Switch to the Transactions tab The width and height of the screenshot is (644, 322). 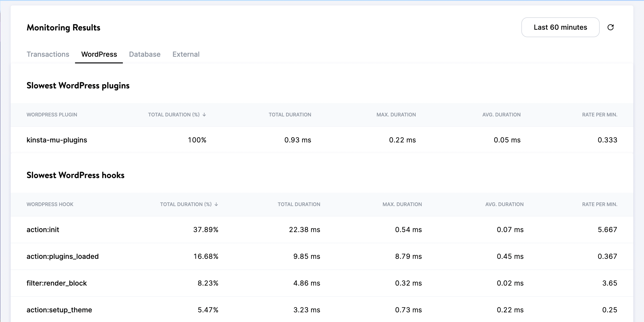coord(48,54)
